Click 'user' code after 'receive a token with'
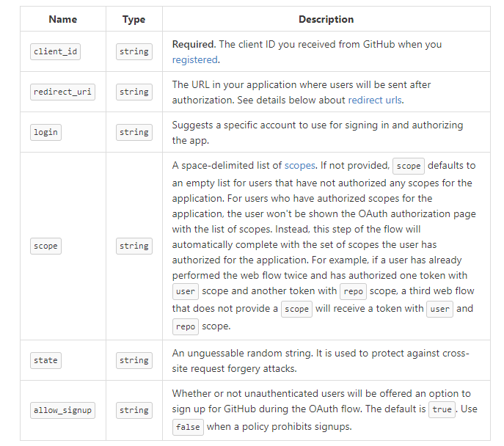This screenshot has width=504, height=446. point(439,309)
